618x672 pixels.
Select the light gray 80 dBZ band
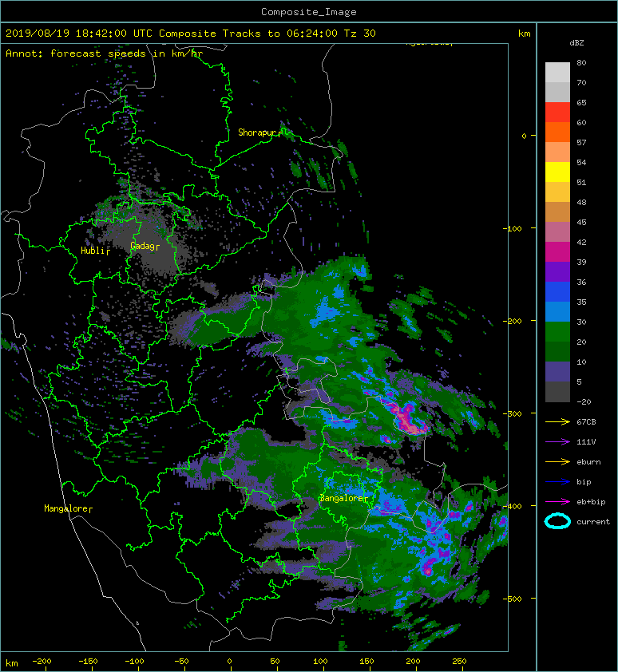pos(557,72)
